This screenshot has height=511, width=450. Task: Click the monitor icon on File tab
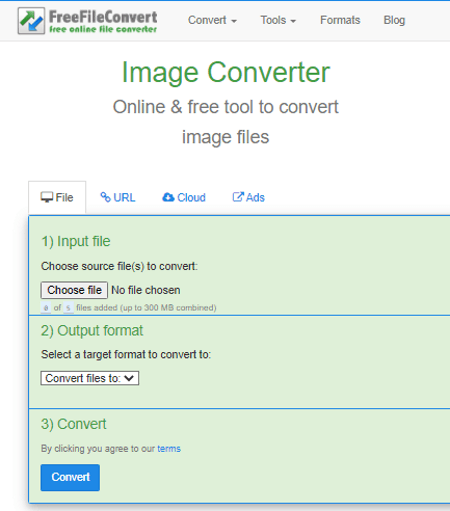pos(47,197)
